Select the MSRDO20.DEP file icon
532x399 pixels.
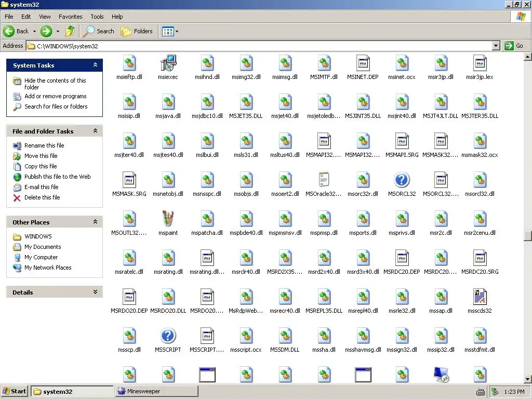coord(129,297)
